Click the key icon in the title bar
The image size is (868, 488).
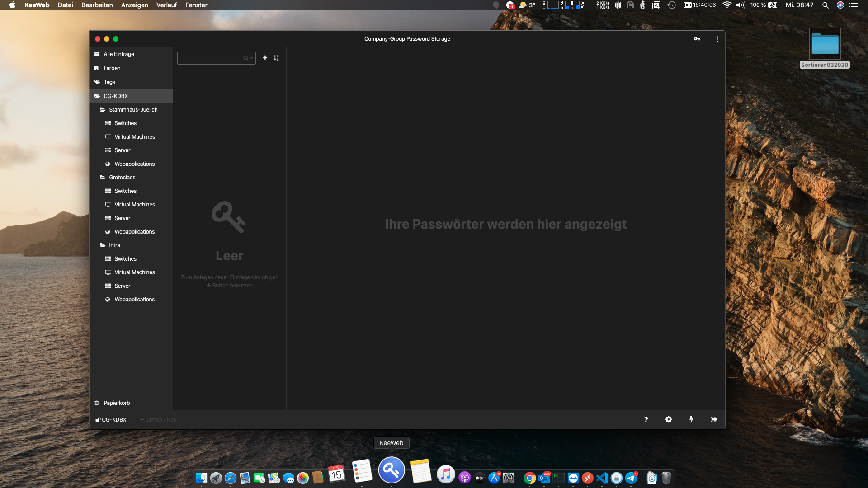coord(697,39)
